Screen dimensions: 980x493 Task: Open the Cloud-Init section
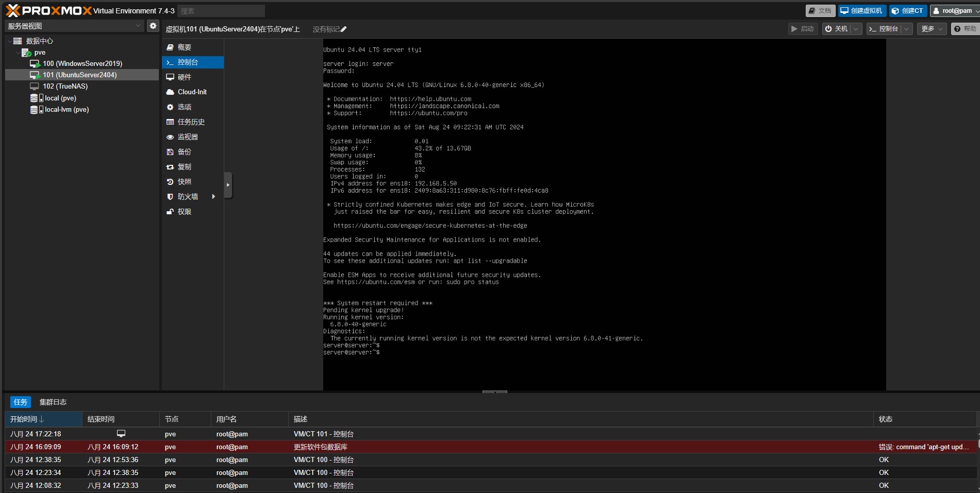tap(192, 92)
